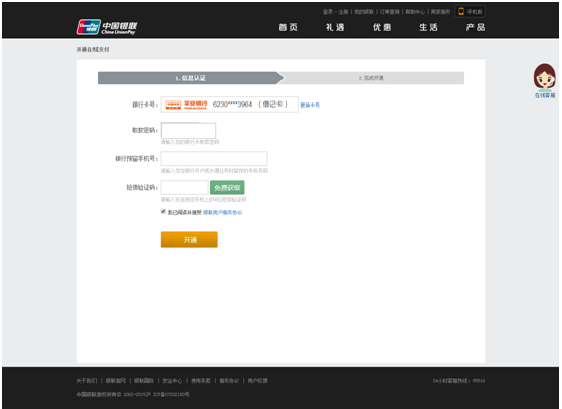Click the bank card number display box
Viewport: 562px width, 409px height.
230,104
